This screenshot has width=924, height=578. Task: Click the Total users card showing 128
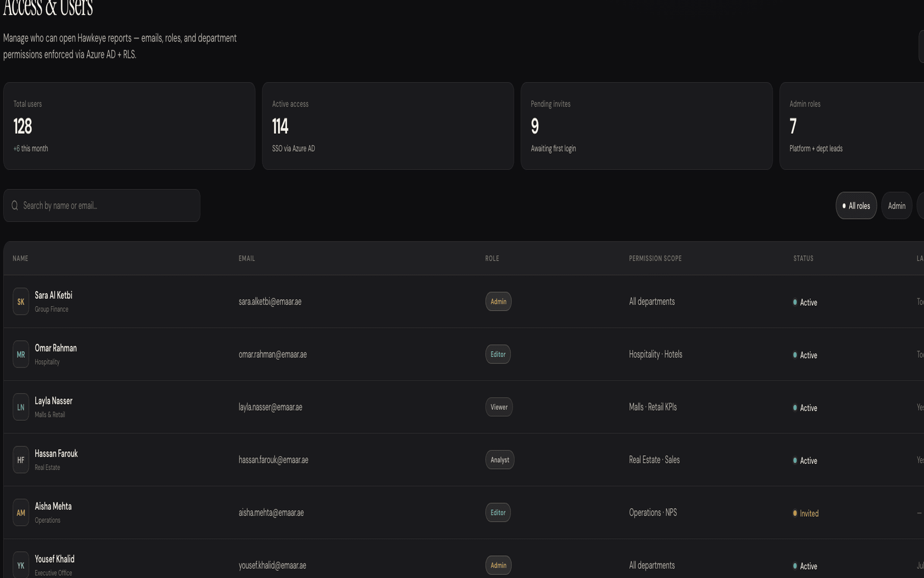[129, 126]
